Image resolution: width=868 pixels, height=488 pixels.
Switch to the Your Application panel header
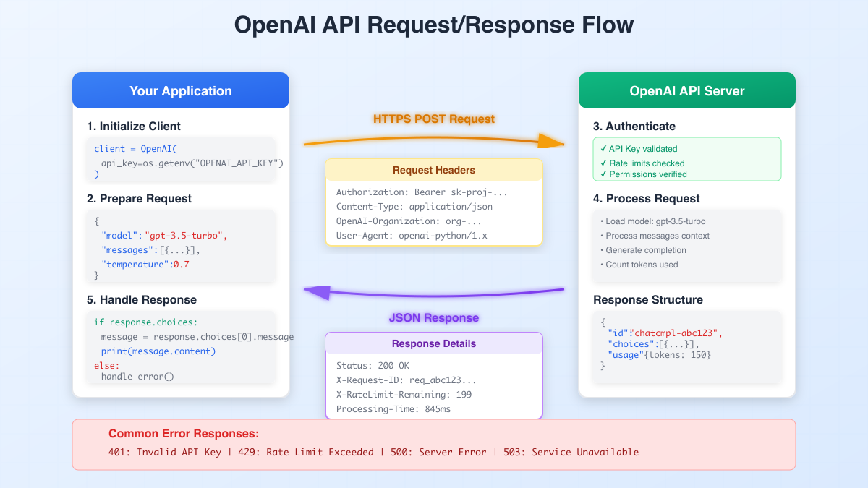point(180,90)
